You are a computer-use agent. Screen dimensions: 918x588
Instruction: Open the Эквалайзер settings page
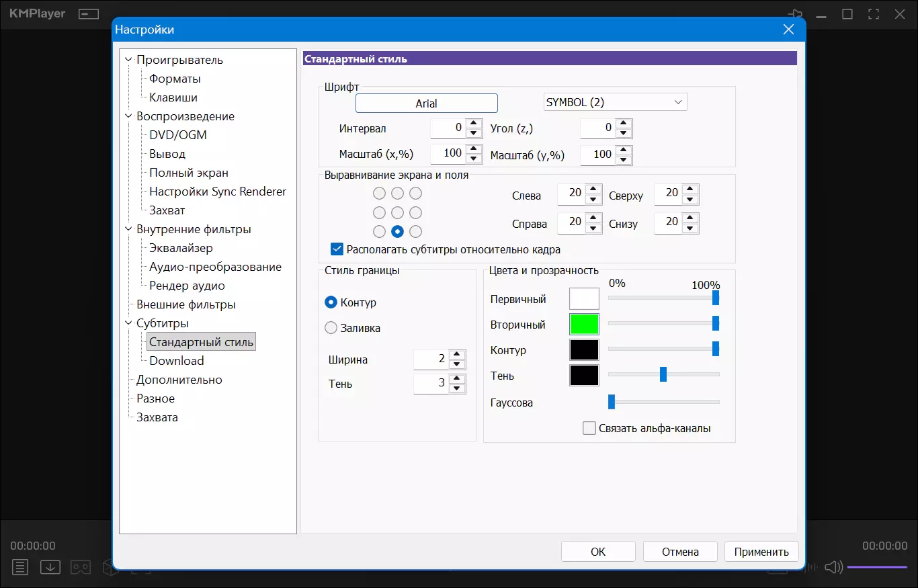181,248
